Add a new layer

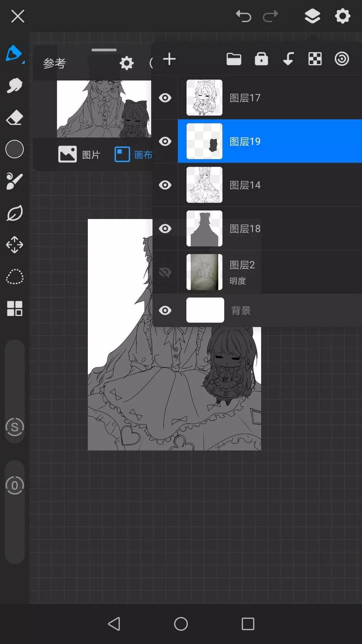click(169, 59)
